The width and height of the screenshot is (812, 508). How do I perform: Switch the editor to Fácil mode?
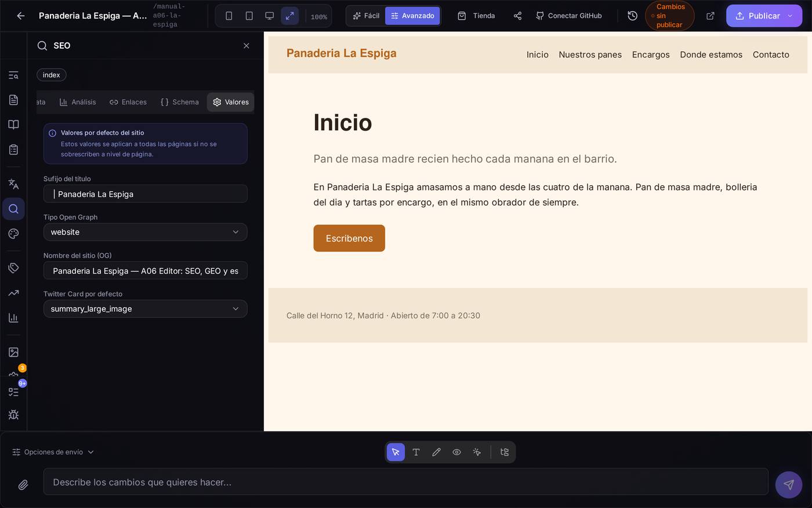point(366,16)
